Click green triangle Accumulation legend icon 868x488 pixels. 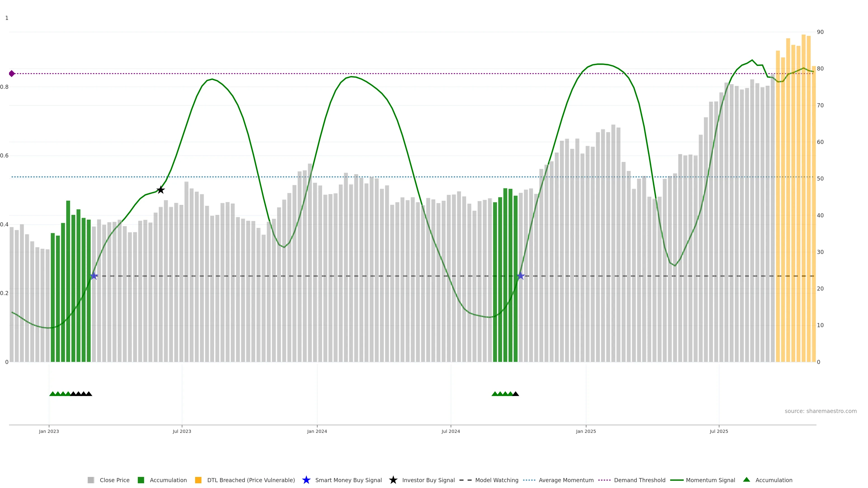746,480
